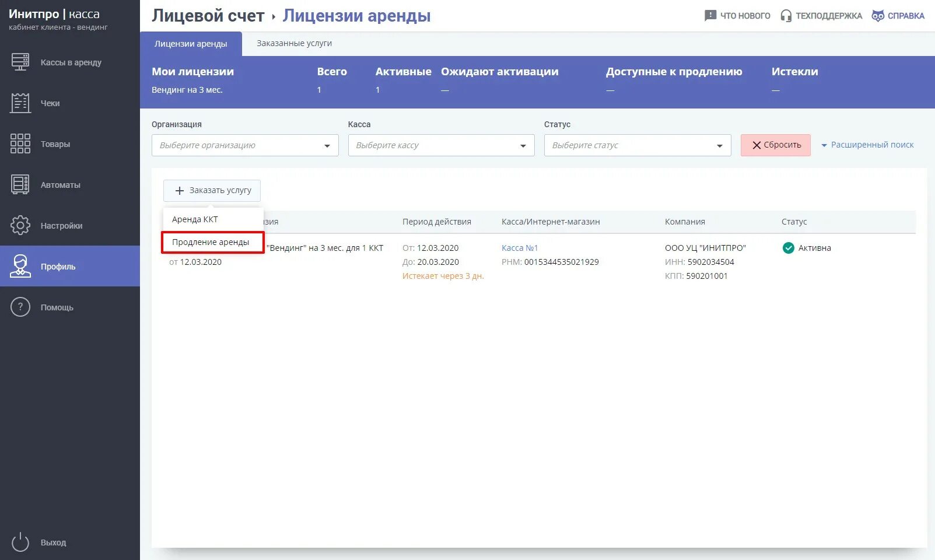This screenshot has width=935, height=560.
Task: Click the Что нового notification icon
Action: tap(710, 16)
